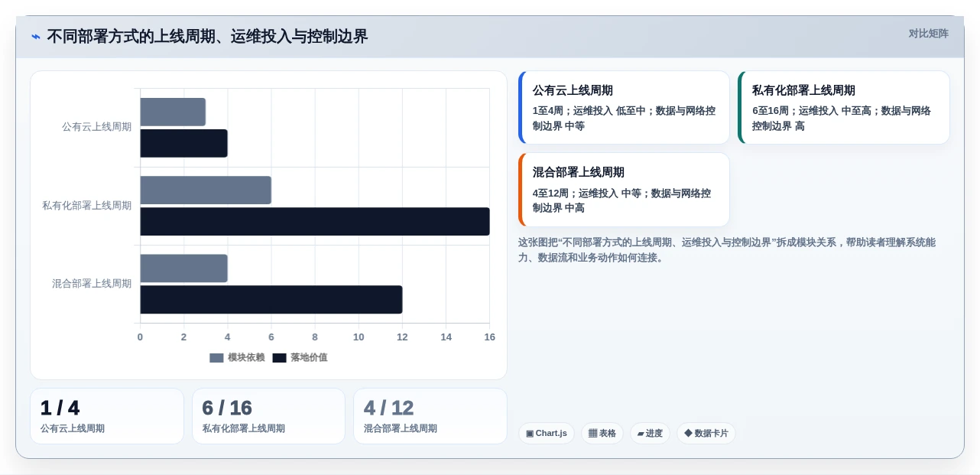
Task: Select the 公有云上线周期 dark 落地价值 bar
Action: 183,143
